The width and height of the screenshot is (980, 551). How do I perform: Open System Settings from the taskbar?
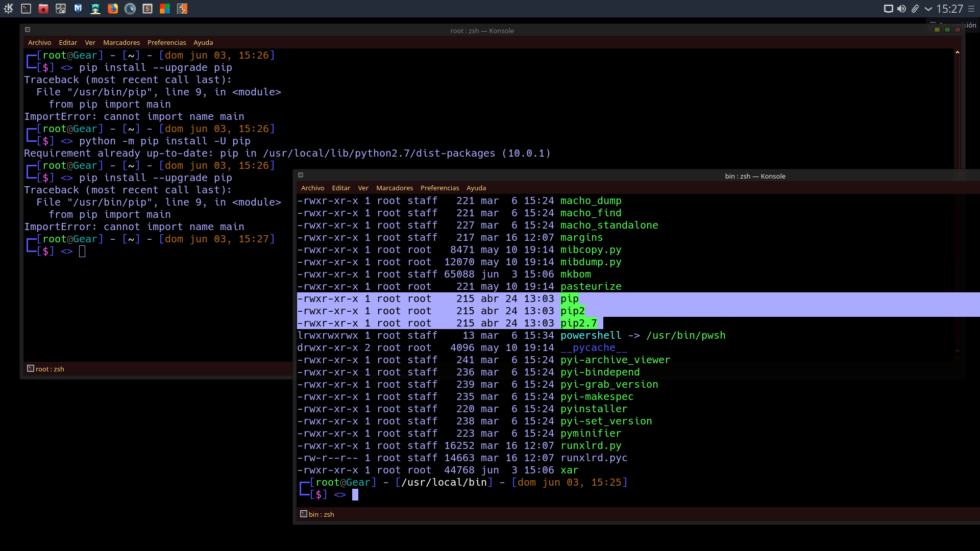pyautogui.click(x=61, y=9)
